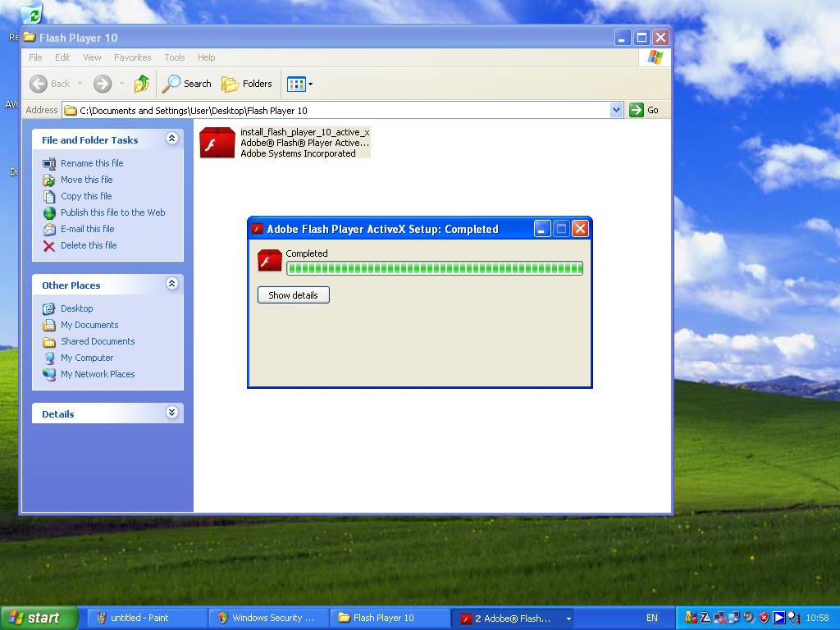Open the grouped Adobe Flash taskbar button
The width and height of the screenshot is (840, 630).
(512, 619)
